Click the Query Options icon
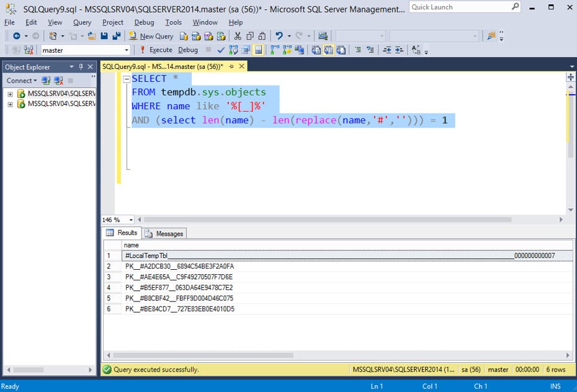The image size is (577, 392). (x=246, y=50)
